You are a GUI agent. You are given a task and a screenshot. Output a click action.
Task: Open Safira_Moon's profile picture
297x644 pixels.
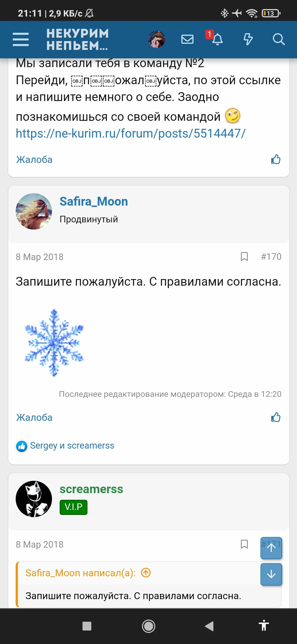tap(34, 211)
